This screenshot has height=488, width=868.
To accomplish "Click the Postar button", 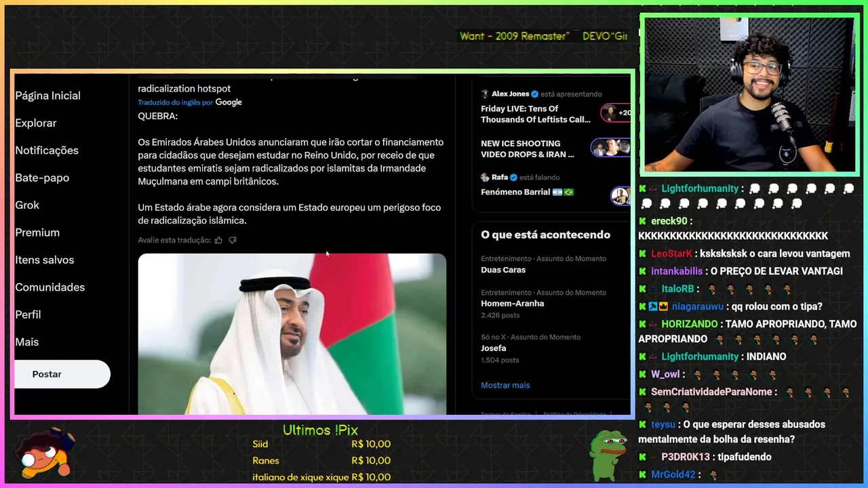I will 62,374.
